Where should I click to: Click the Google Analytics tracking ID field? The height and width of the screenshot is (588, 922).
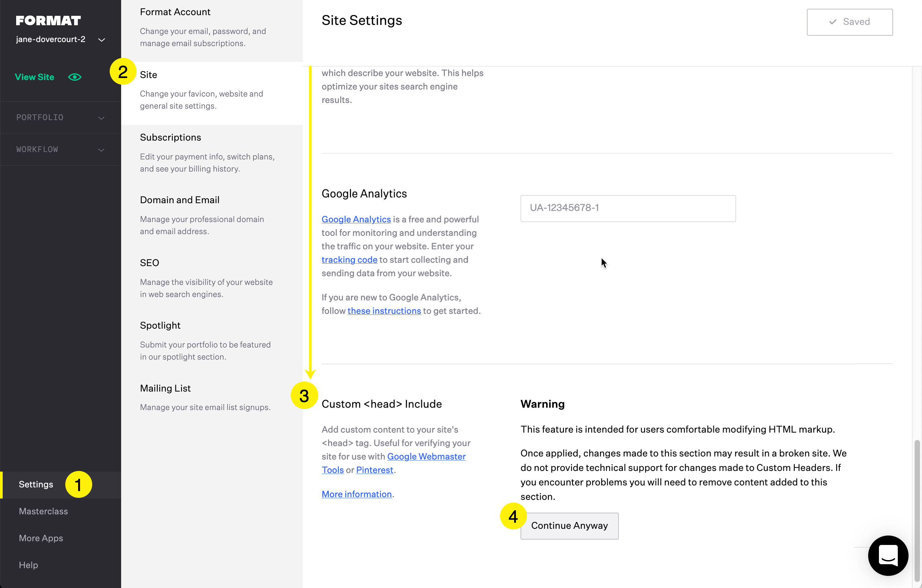[628, 208]
